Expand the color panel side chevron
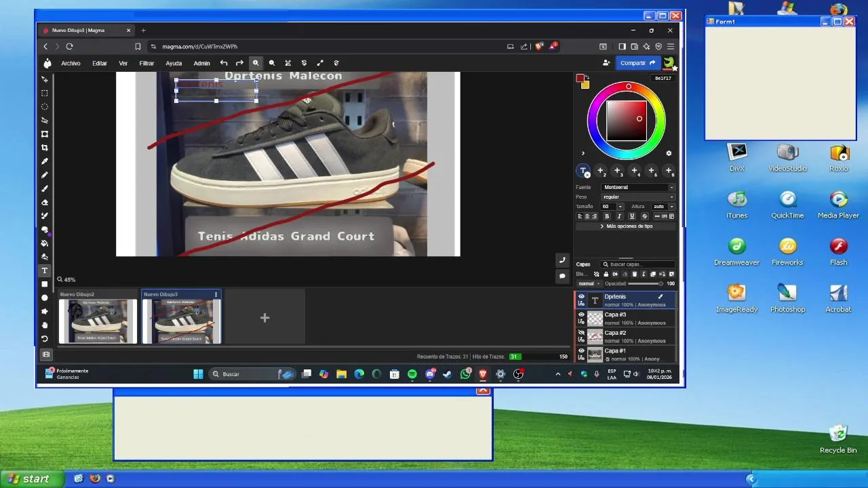868x488 pixels. (x=583, y=153)
